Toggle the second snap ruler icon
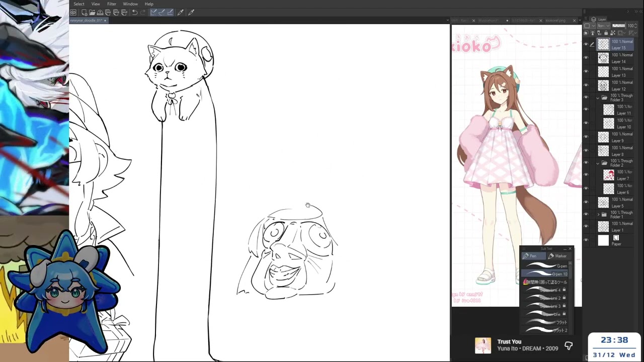Image resolution: width=644 pixels, height=362 pixels. point(162,12)
